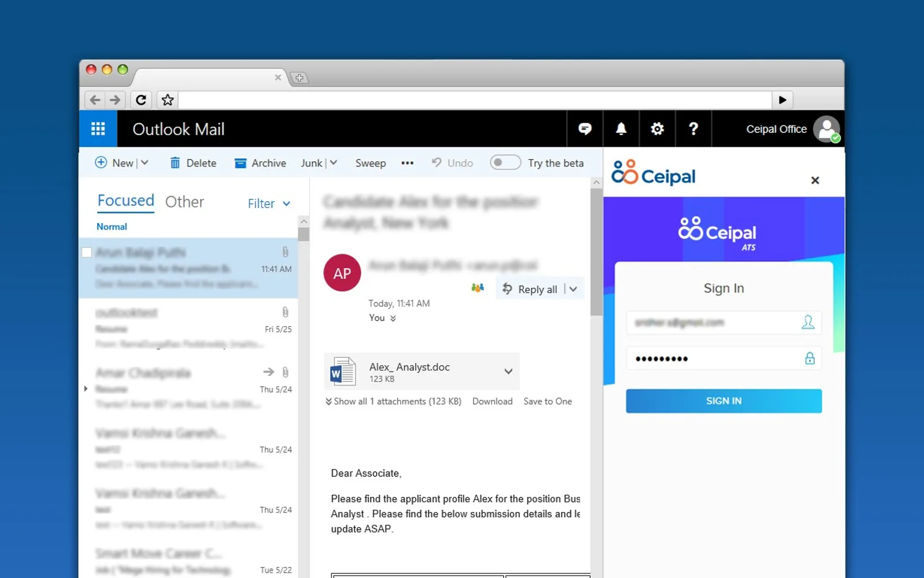This screenshot has width=924, height=578.
Task: Switch to the Other tab
Action: click(x=185, y=202)
